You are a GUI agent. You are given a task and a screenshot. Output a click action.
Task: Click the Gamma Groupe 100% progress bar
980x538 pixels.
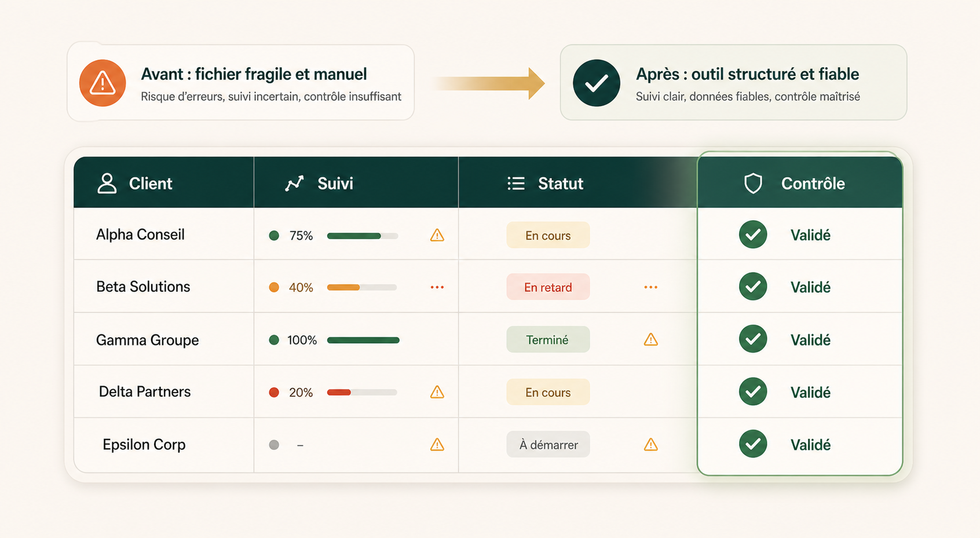pos(363,340)
